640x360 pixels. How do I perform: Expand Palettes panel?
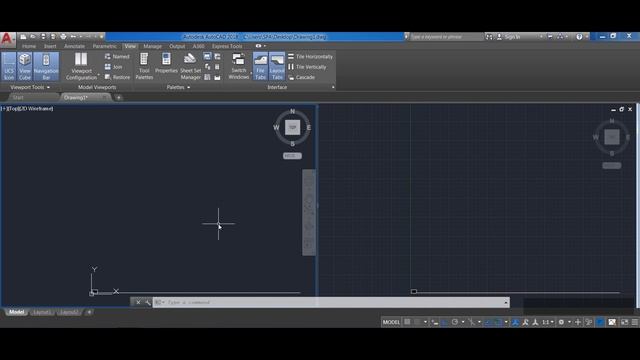click(x=178, y=87)
